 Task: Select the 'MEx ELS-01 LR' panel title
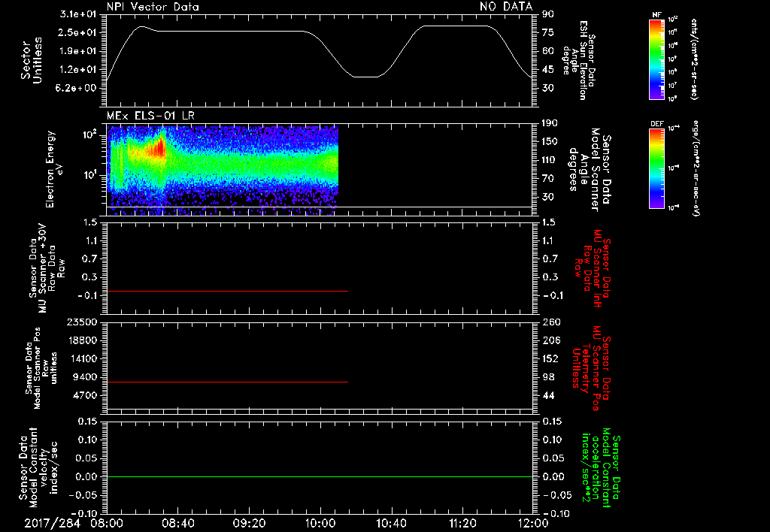(x=150, y=116)
